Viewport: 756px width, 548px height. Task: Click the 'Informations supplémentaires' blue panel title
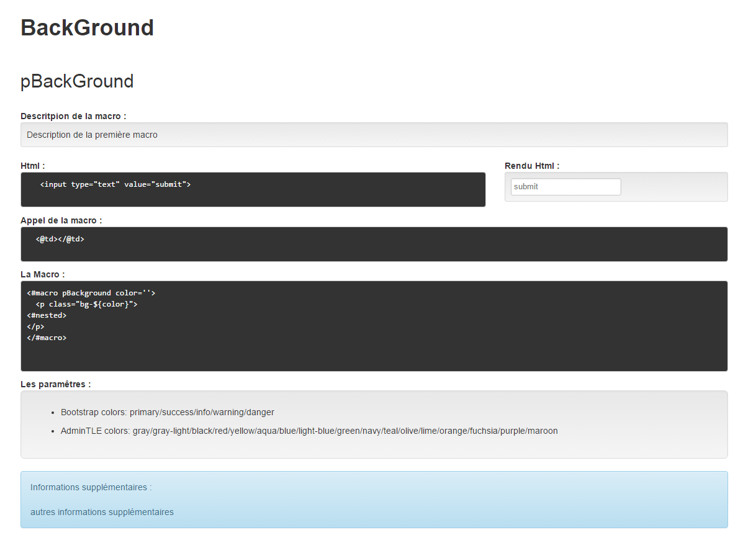tap(91, 488)
